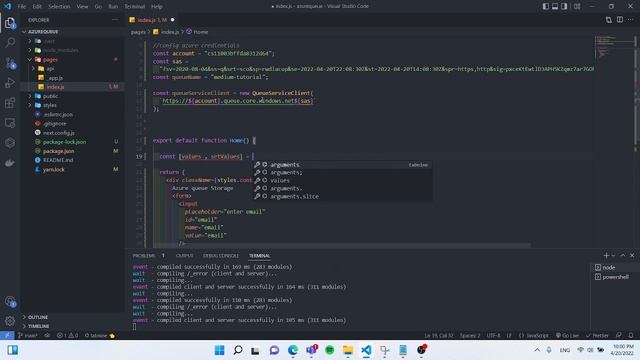Open the Edit menu
This screenshot has width=640, height=360.
pos(37,7)
